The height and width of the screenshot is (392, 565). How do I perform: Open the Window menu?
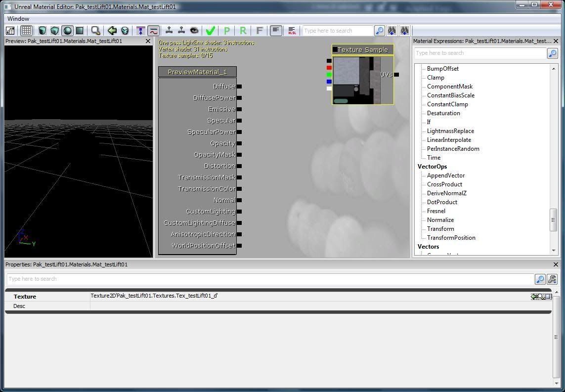(18, 19)
